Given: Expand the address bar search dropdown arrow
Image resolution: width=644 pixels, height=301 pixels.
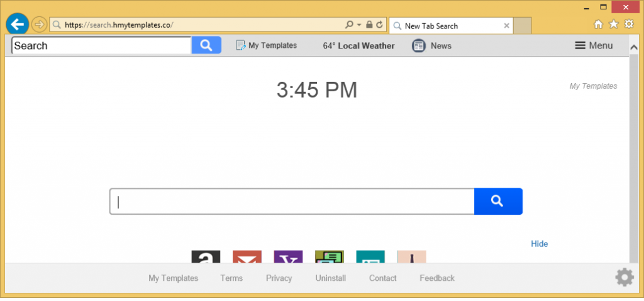Looking at the screenshot, I should pyautogui.click(x=359, y=25).
